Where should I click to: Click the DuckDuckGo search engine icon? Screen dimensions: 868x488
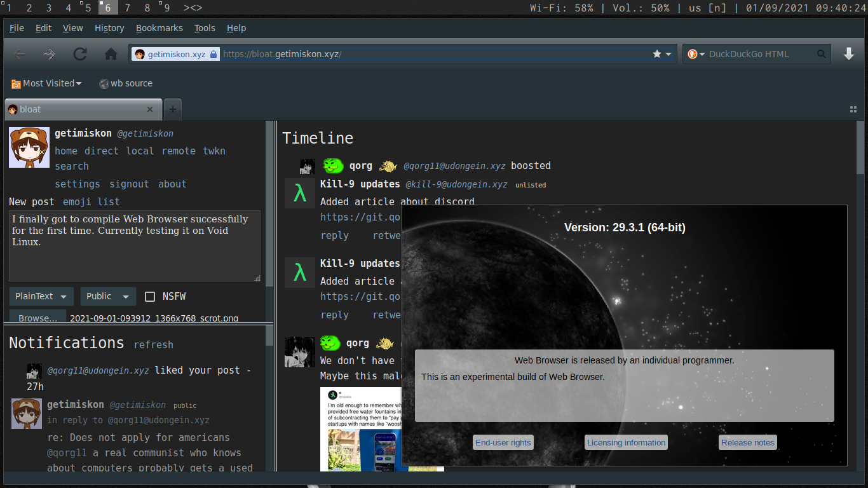693,54
